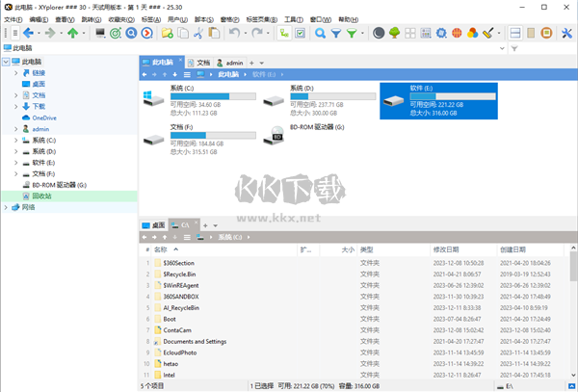Open the 工具(T) menu
Viewport: 578px width, 392px height.
294,19
